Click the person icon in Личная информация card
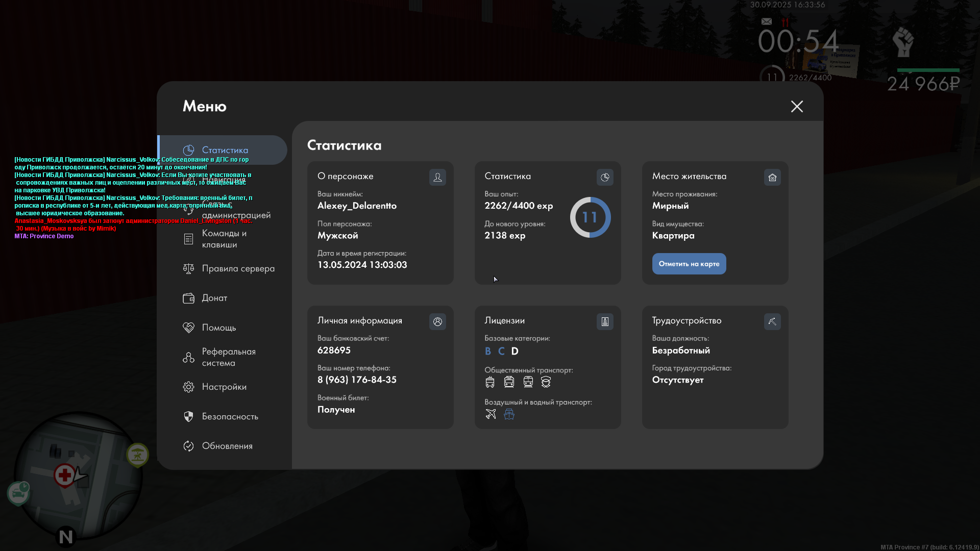980x551 pixels. click(437, 321)
